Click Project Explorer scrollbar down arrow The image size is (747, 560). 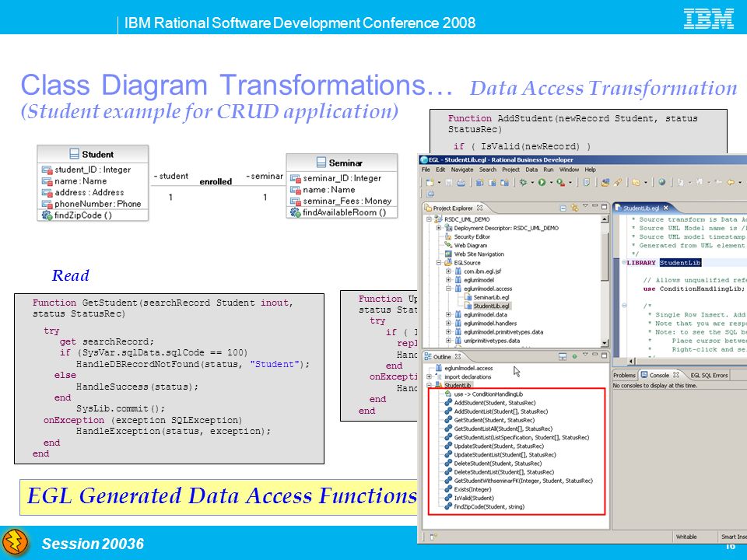[x=605, y=343]
